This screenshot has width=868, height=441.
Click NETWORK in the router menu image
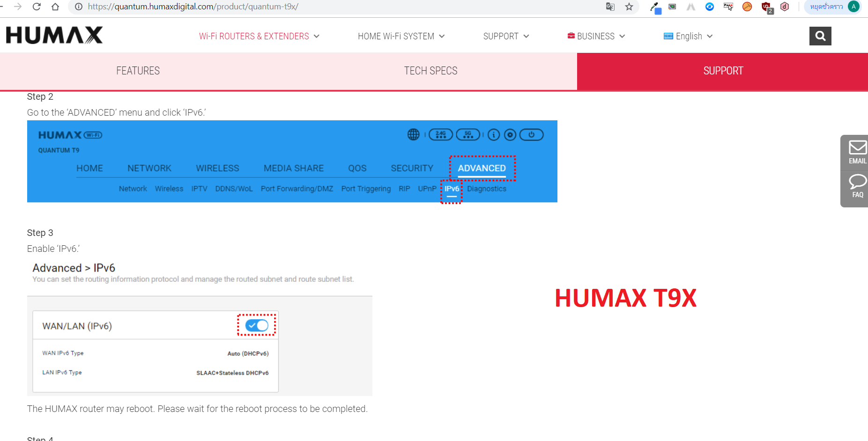click(149, 168)
